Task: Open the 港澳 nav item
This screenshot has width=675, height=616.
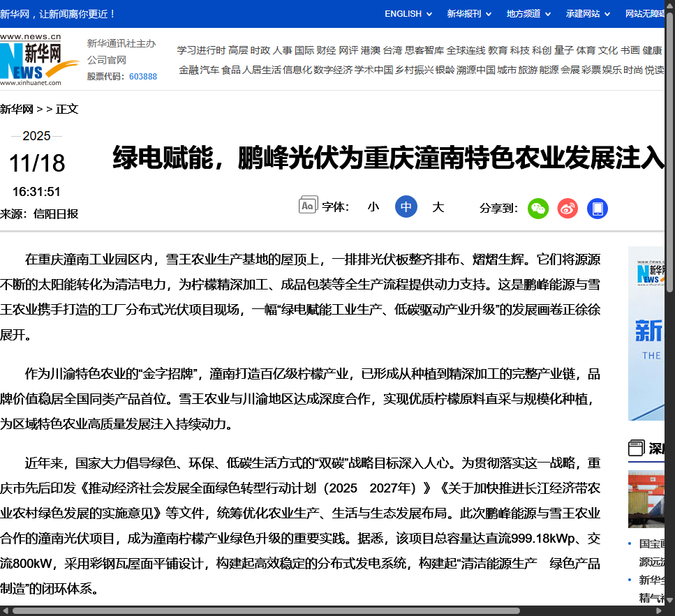Action: [371, 50]
